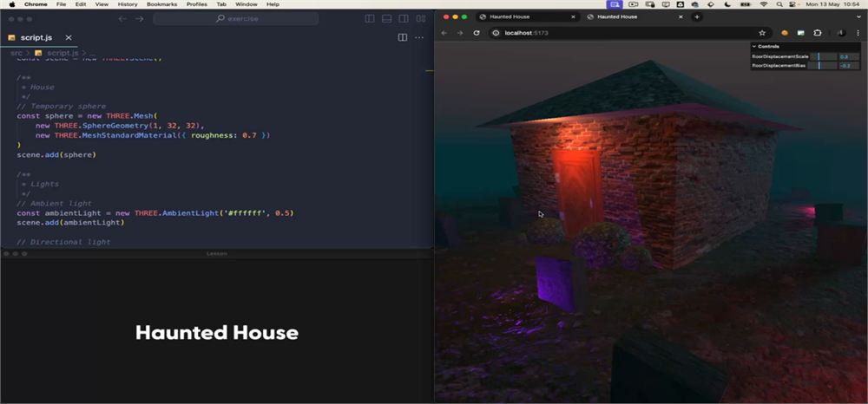This screenshot has width=868, height=404.
Task: Click the Do Not Disturb moon icon
Action: point(728,3)
